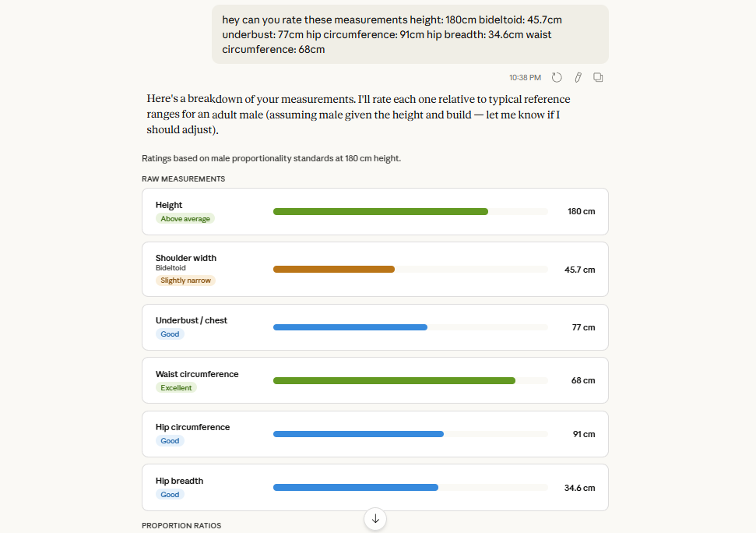The width and height of the screenshot is (756, 533).
Task: Click the Hip circumference "Good" badge
Action: 170,441
